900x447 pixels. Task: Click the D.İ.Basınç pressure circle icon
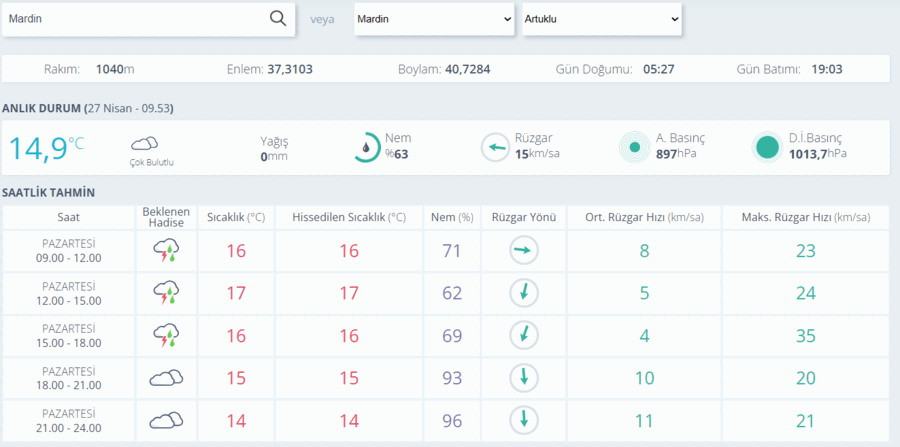pos(767,147)
